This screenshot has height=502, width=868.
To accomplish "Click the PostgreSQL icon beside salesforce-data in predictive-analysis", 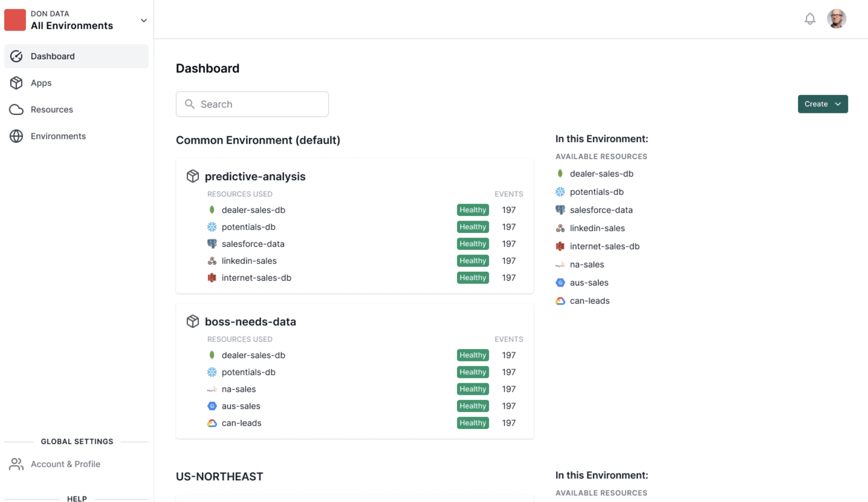I will pos(212,244).
